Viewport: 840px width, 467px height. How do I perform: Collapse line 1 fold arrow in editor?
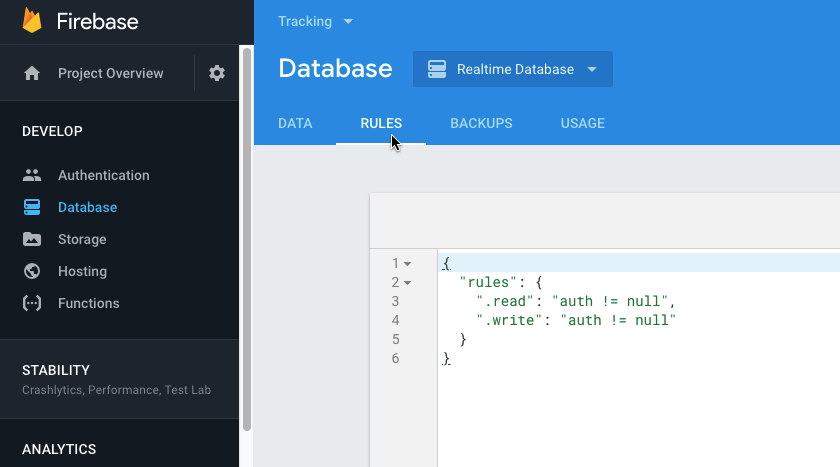point(408,264)
